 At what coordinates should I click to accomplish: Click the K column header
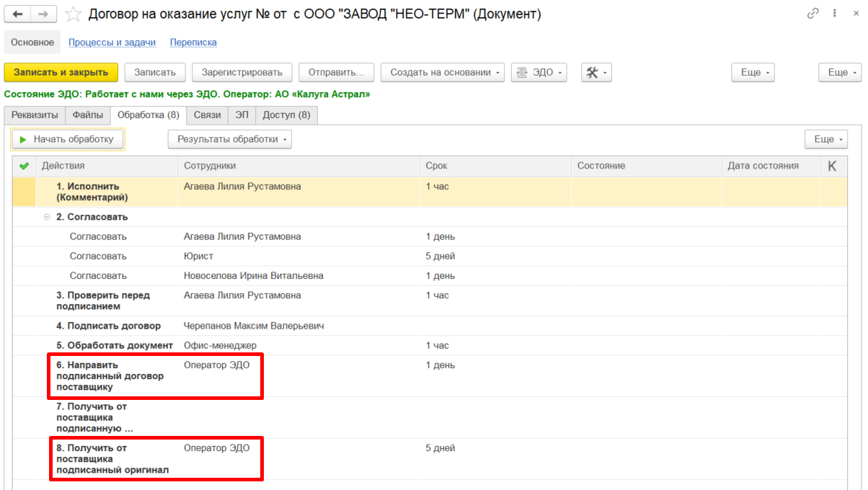[x=832, y=166]
